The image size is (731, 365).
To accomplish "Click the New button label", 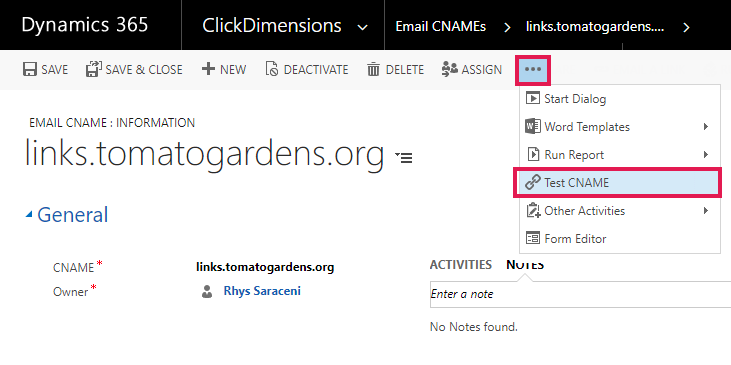I will (x=233, y=70).
